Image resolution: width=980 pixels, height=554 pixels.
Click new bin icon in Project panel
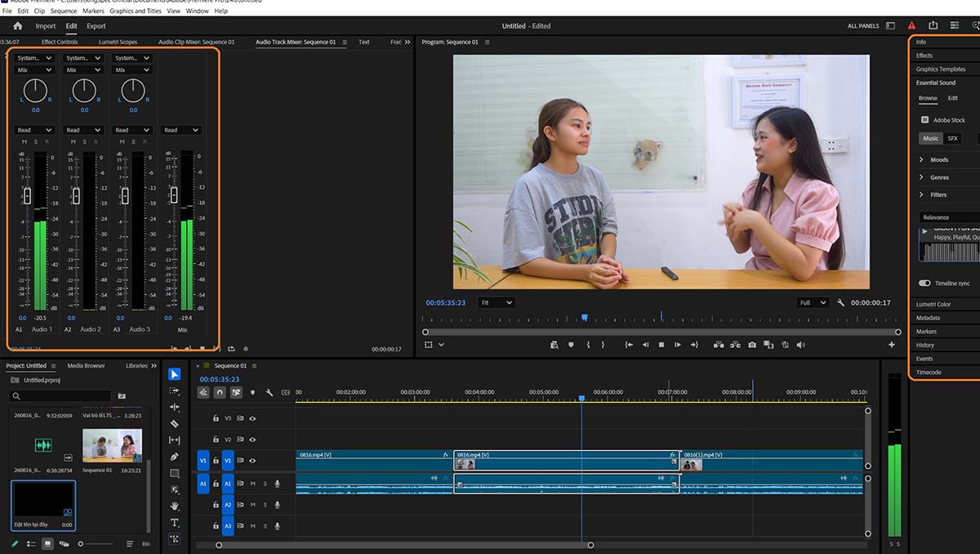tap(122, 396)
